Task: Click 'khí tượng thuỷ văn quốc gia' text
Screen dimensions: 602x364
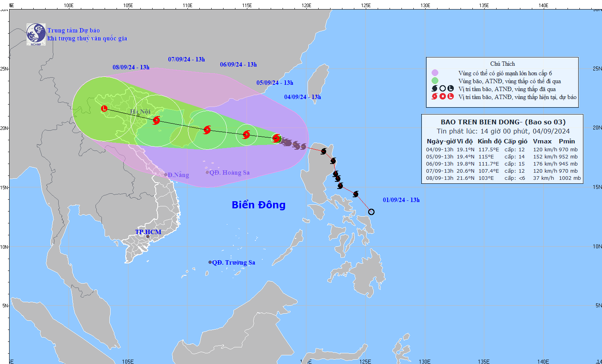Action: click(87, 38)
